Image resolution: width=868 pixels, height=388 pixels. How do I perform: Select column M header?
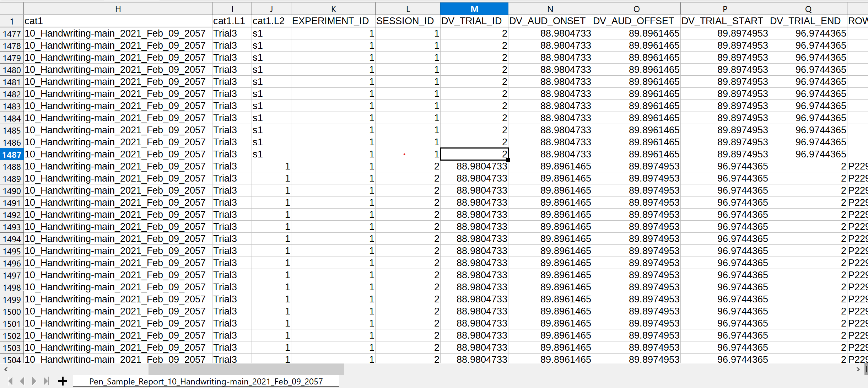coord(474,9)
